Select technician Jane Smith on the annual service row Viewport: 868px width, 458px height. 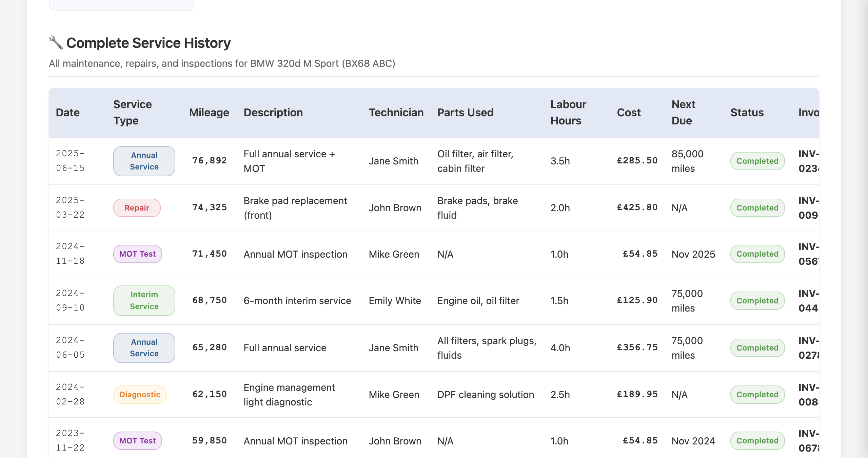pos(393,161)
